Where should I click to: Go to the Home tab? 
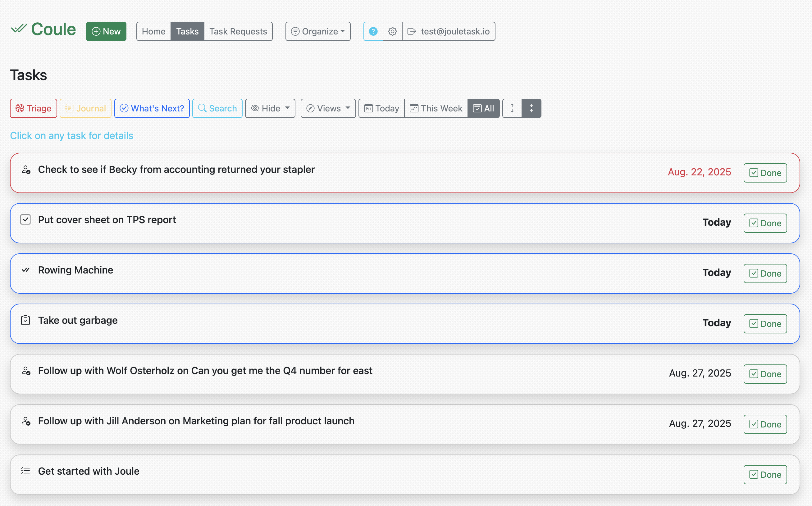[x=153, y=31]
